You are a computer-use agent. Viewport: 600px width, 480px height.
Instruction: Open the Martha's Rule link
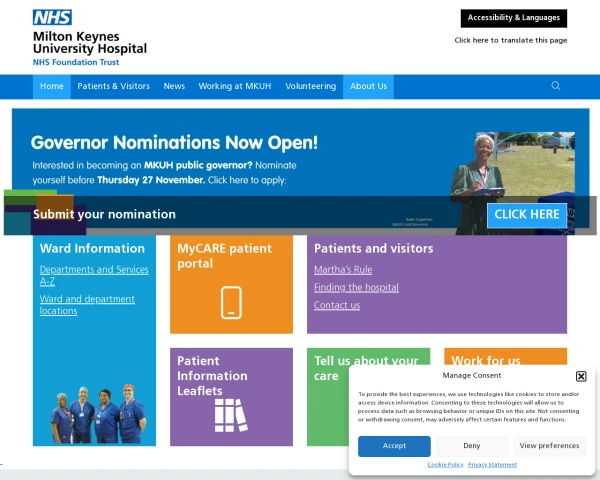tap(343, 269)
